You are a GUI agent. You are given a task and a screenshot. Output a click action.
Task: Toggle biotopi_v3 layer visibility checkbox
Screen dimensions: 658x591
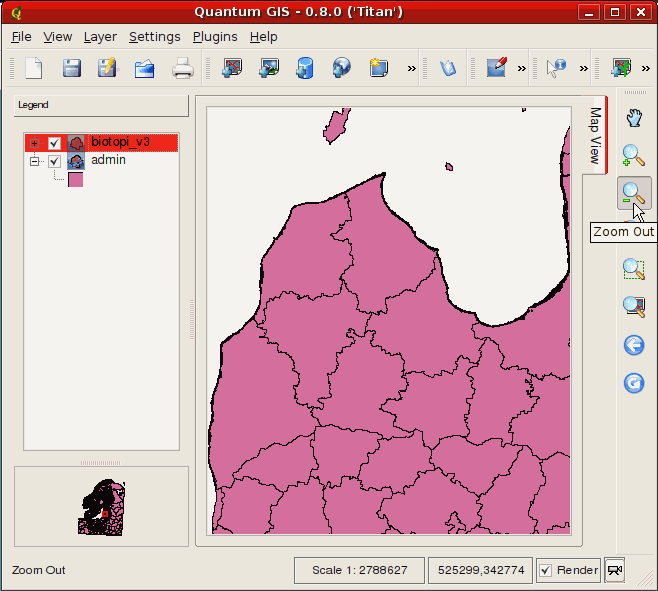coord(54,143)
